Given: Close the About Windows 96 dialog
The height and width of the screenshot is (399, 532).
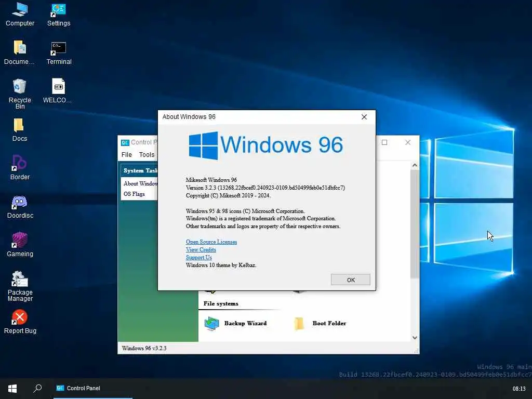Looking at the screenshot, I should tap(364, 117).
